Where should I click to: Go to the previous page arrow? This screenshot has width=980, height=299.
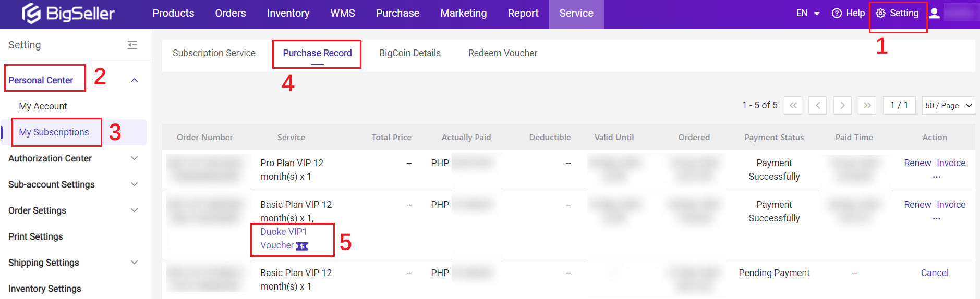click(x=818, y=106)
